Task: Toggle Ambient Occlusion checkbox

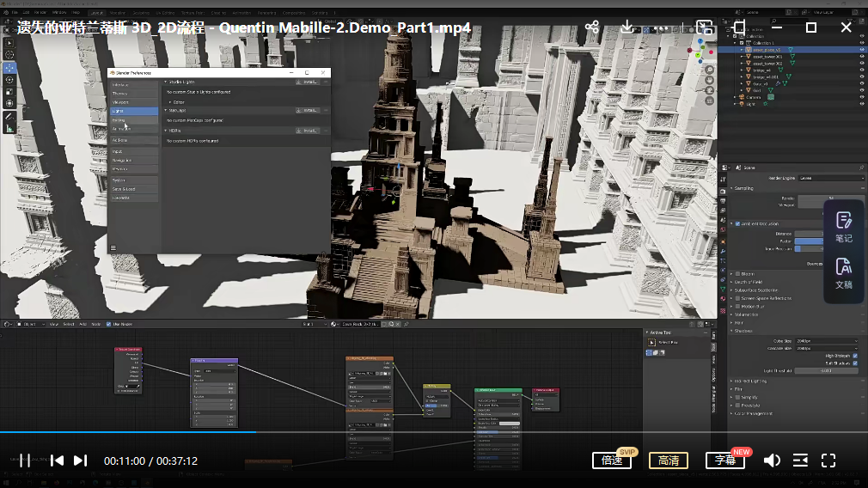Action: pos(737,223)
